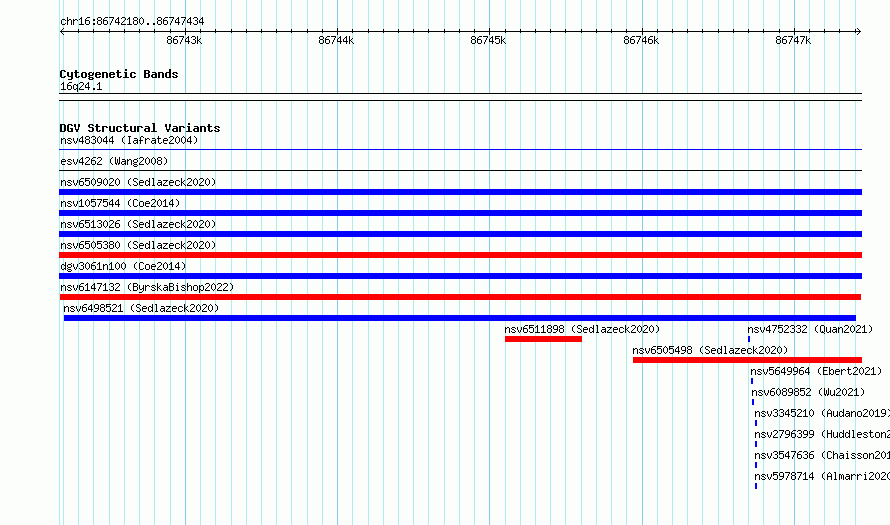Click the 86744k ruler tick label
Viewport: 890px width, 525px height.
pos(336,40)
